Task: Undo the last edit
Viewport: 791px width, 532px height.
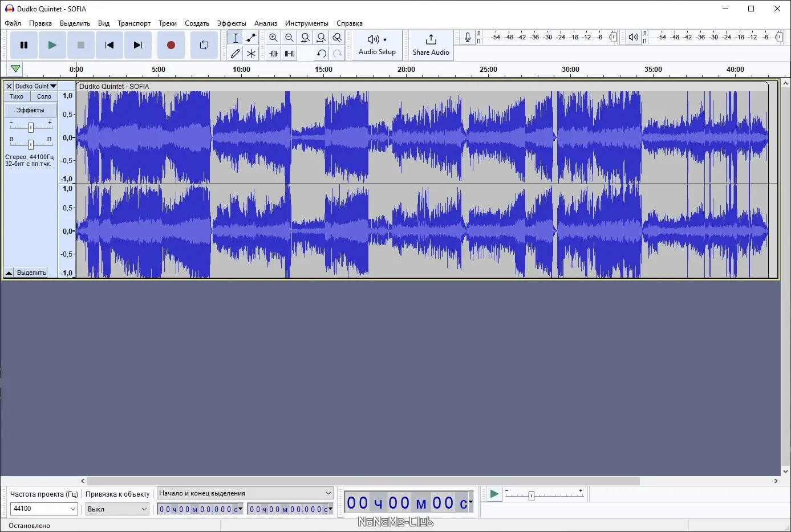Action: (x=321, y=54)
